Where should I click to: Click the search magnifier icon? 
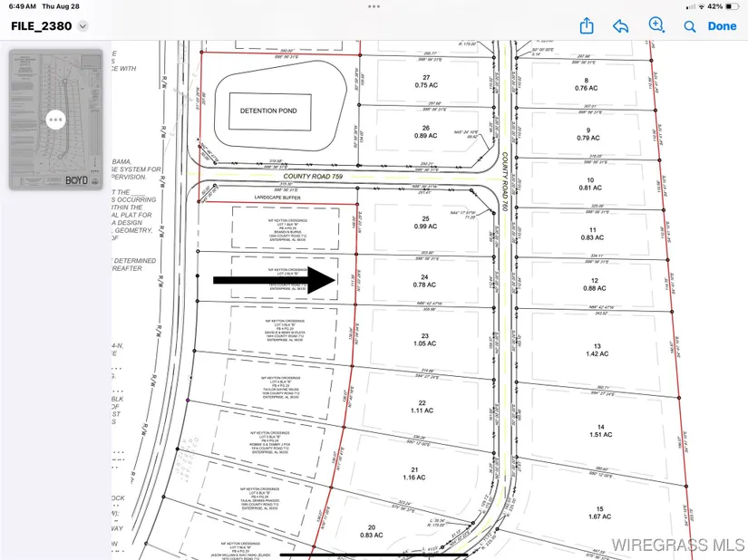pos(690,26)
